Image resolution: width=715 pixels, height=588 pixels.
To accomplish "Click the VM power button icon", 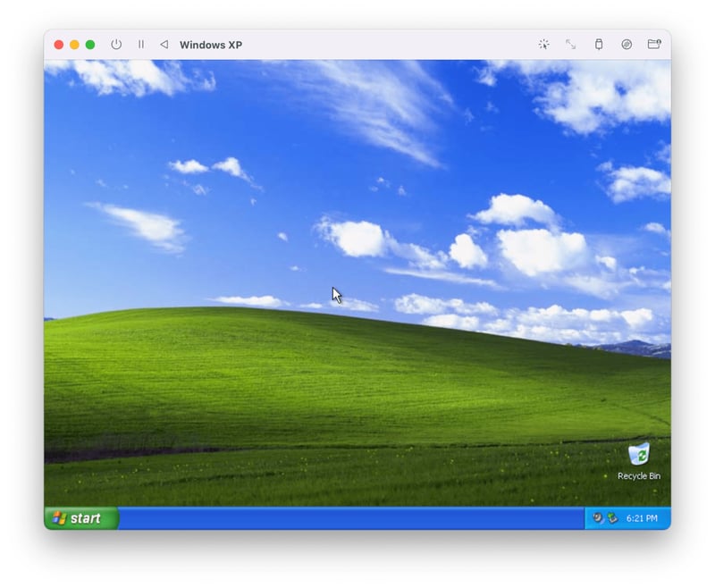I will (116, 45).
